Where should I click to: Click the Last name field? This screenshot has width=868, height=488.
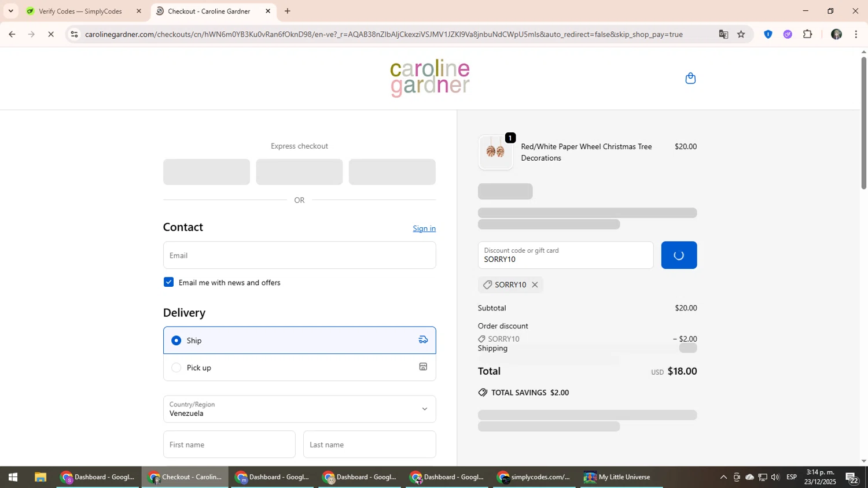[x=369, y=444]
